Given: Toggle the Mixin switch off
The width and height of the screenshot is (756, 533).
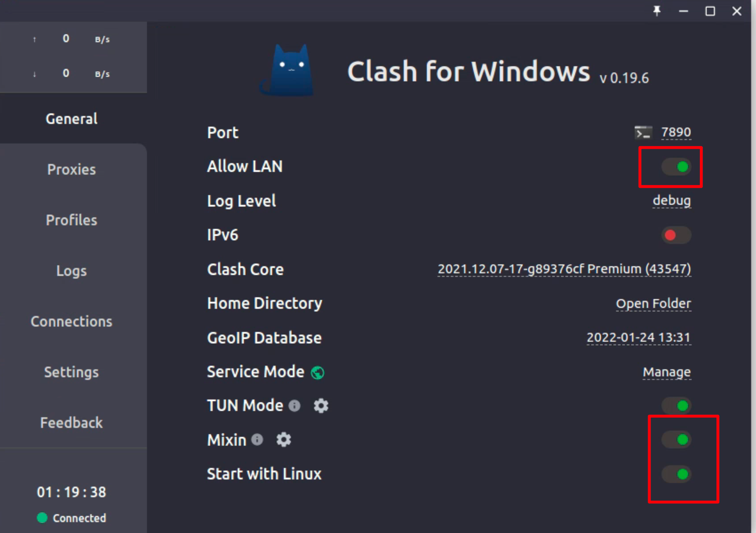Looking at the screenshot, I should [x=678, y=440].
